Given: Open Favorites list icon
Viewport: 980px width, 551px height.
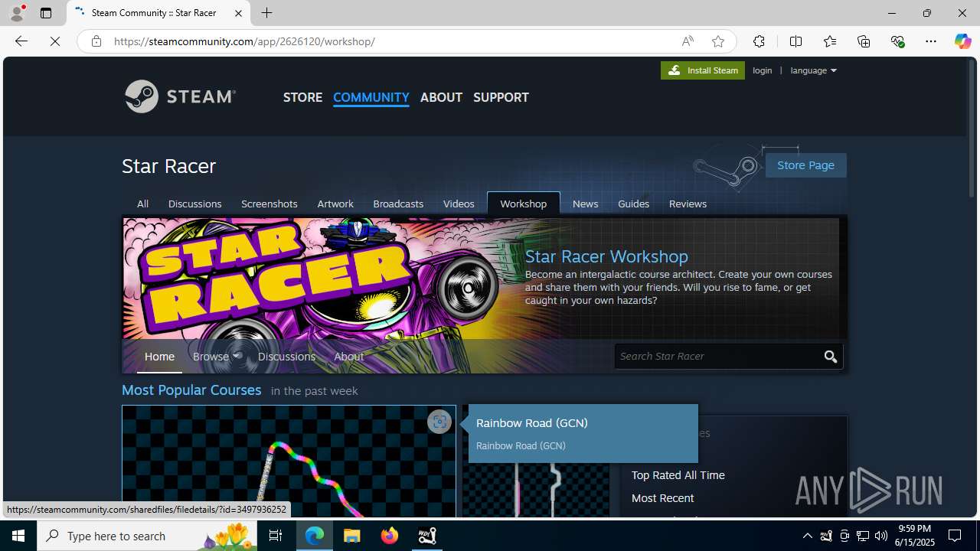Looking at the screenshot, I should pos(829,41).
